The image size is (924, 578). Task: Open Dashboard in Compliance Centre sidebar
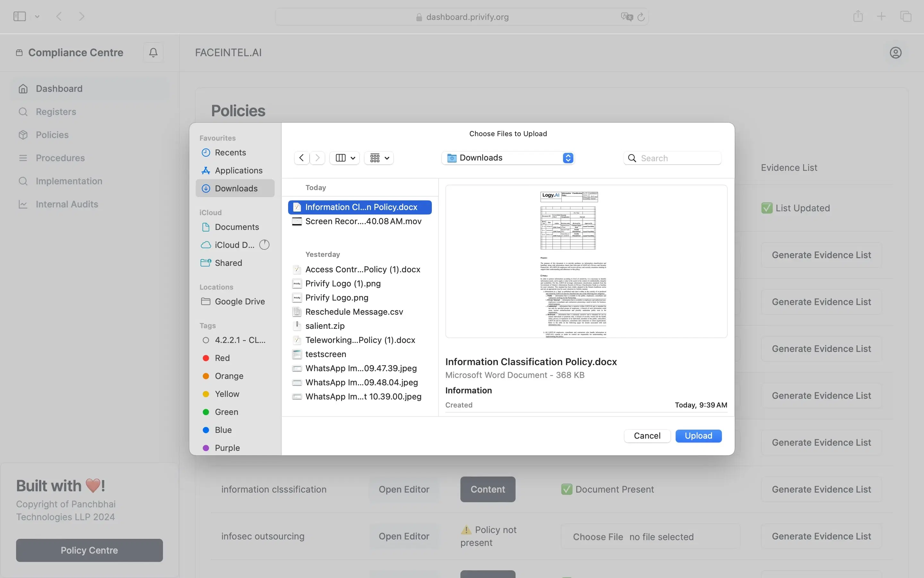point(89,89)
